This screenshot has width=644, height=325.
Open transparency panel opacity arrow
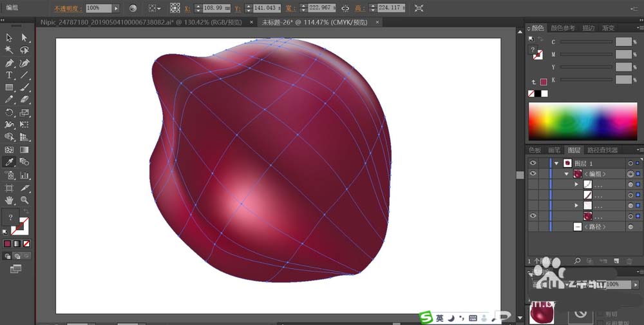(x=636, y=284)
